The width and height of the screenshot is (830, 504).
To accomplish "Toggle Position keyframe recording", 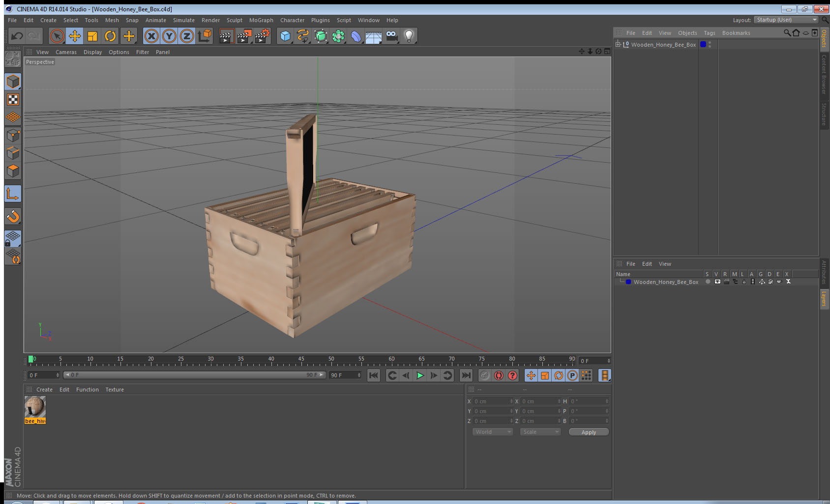I will coord(531,375).
